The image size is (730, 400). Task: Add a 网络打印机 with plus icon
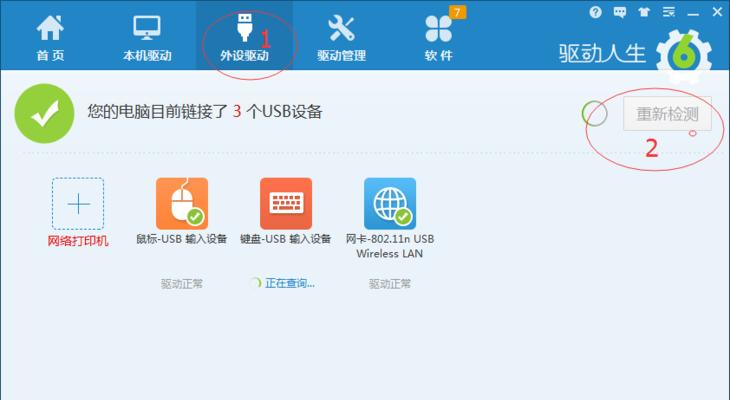click(78, 203)
